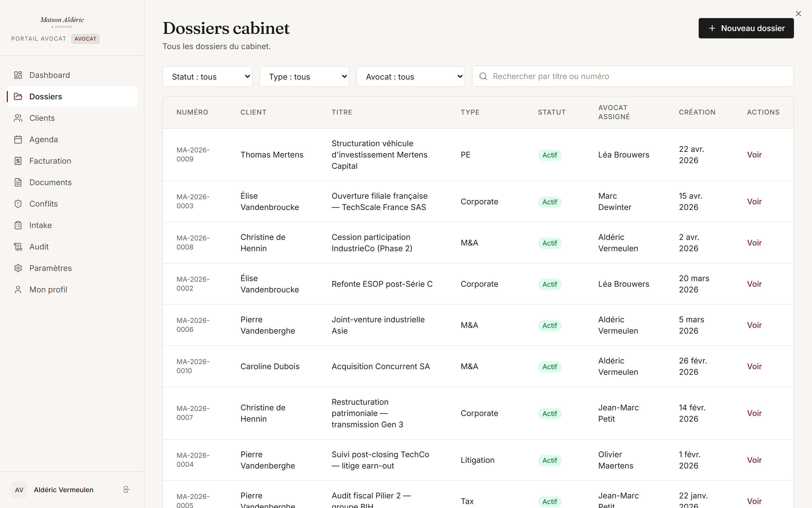The image size is (812, 508).
Task: Click the AV avatar badge
Action: pyautogui.click(x=19, y=490)
